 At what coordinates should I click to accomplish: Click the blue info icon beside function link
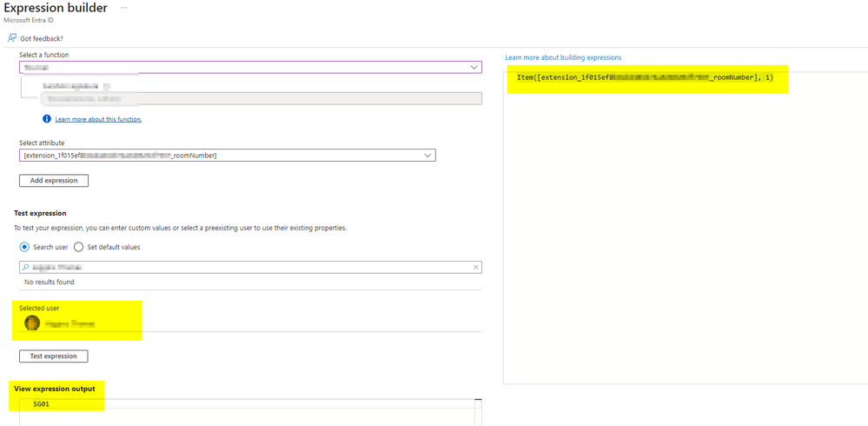coord(47,118)
